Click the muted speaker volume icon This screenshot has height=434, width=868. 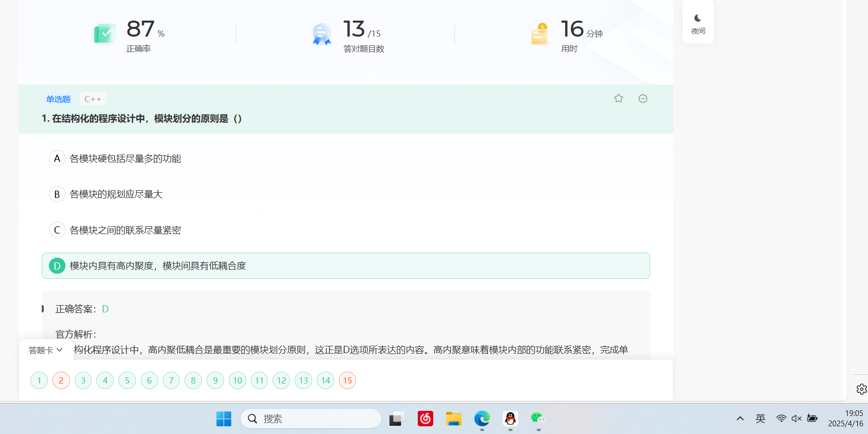pyautogui.click(x=796, y=419)
